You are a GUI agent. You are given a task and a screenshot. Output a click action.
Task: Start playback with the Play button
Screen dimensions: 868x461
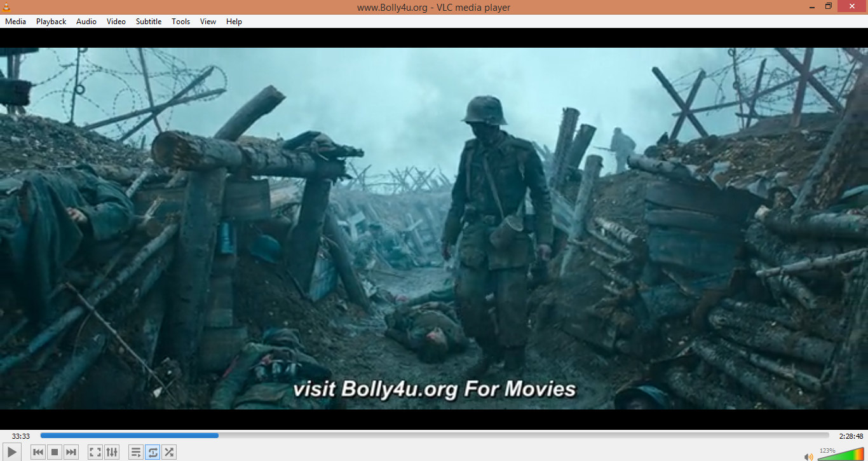(12, 453)
